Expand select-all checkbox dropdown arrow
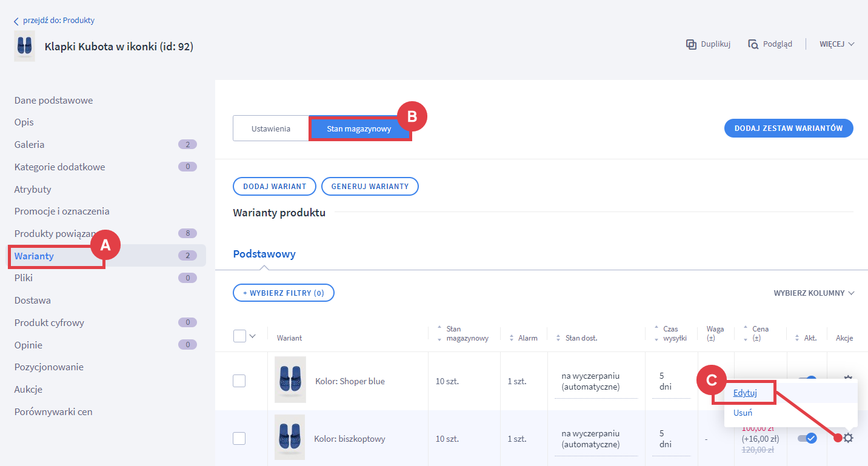The height and width of the screenshot is (466, 868). (253, 336)
